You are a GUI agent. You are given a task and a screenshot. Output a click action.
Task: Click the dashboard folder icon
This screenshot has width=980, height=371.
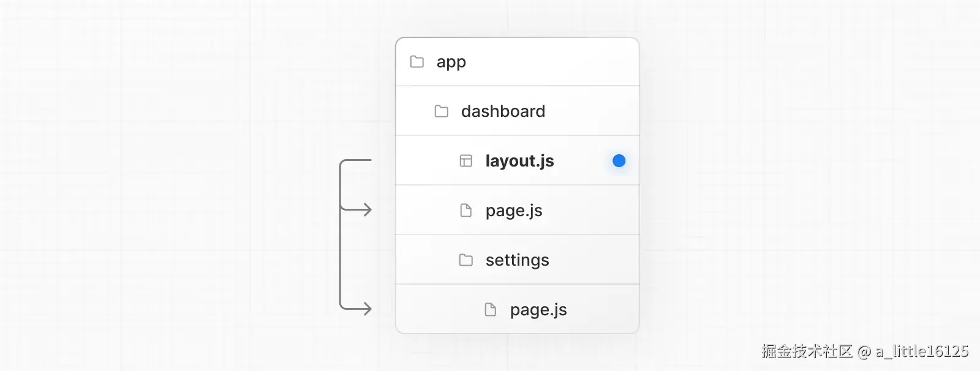point(442,111)
